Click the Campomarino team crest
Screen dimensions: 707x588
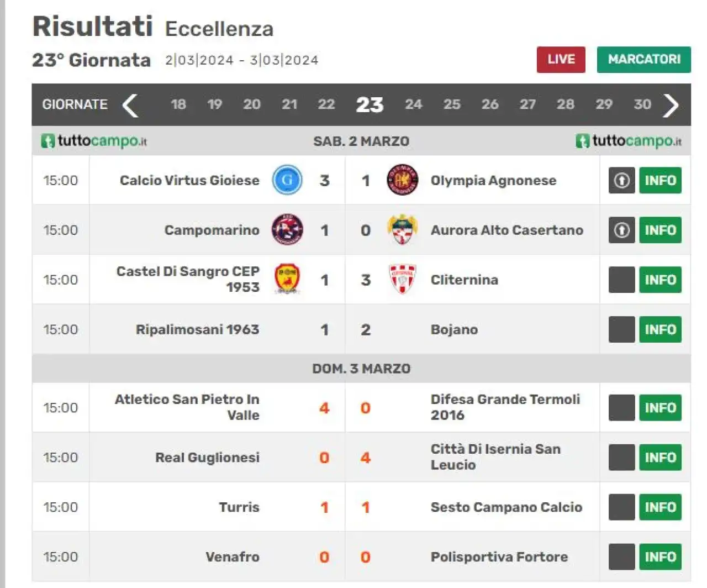[x=287, y=230]
